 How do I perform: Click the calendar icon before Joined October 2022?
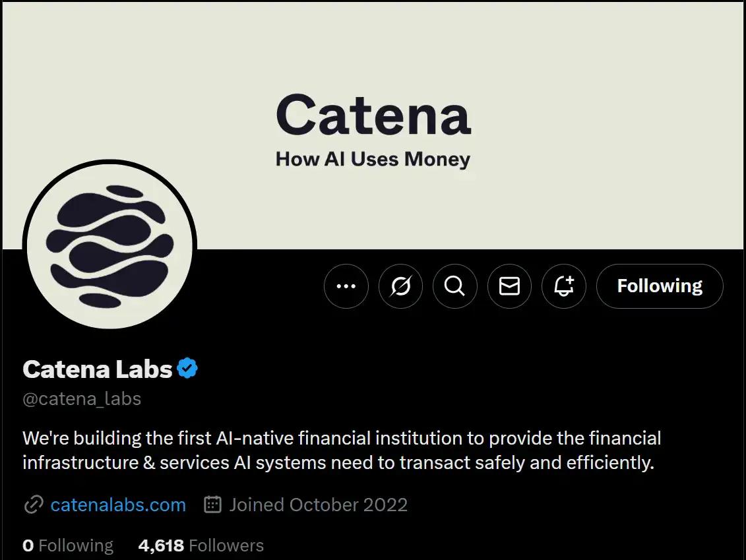pos(211,504)
